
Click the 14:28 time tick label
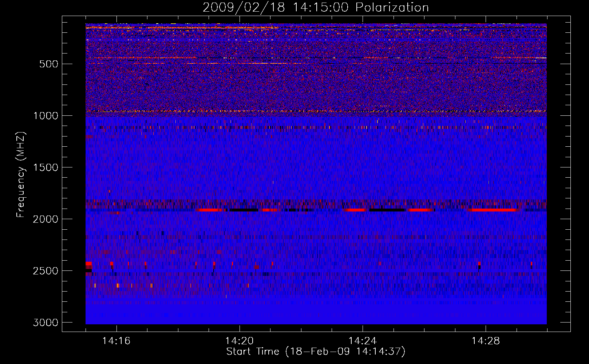point(486,341)
